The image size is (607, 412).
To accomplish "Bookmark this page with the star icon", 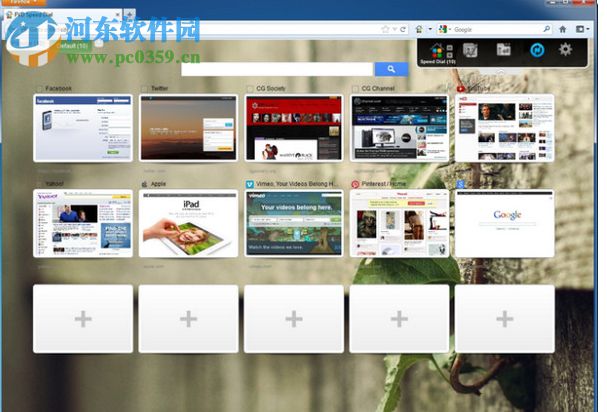I will (x=385, y=29).
